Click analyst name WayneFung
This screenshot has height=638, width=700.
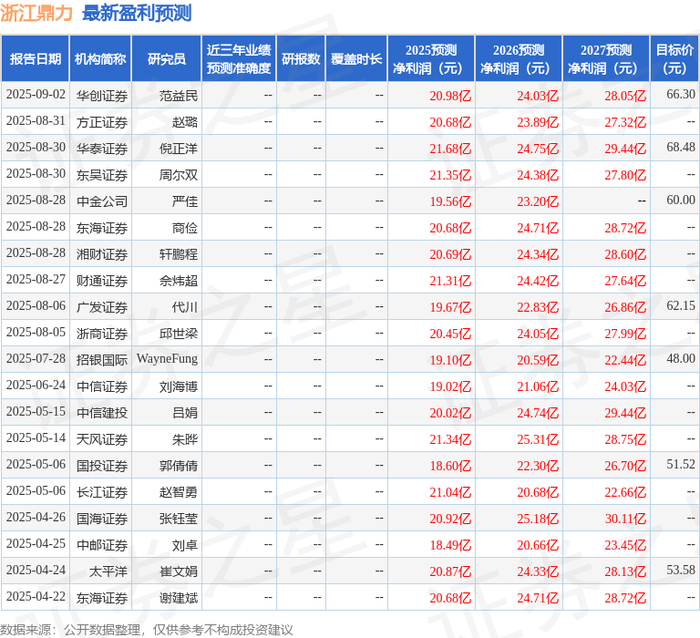[167, 359]
